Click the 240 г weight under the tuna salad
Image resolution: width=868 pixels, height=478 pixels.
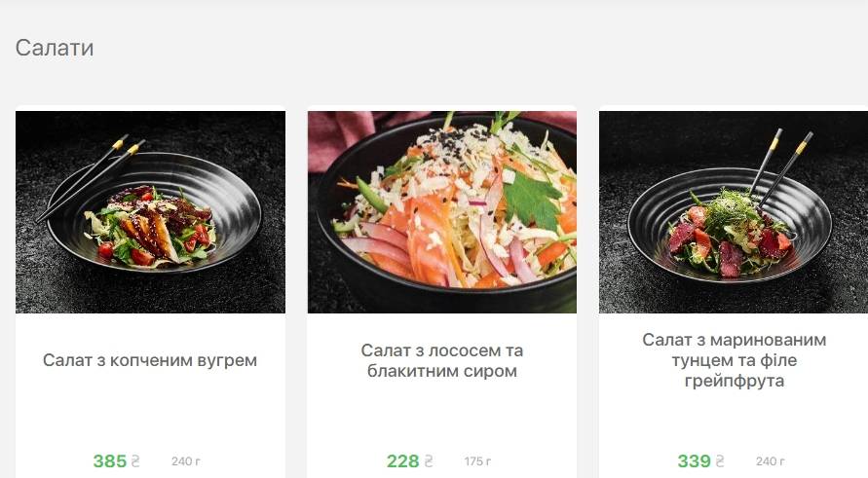pos(770,460)
